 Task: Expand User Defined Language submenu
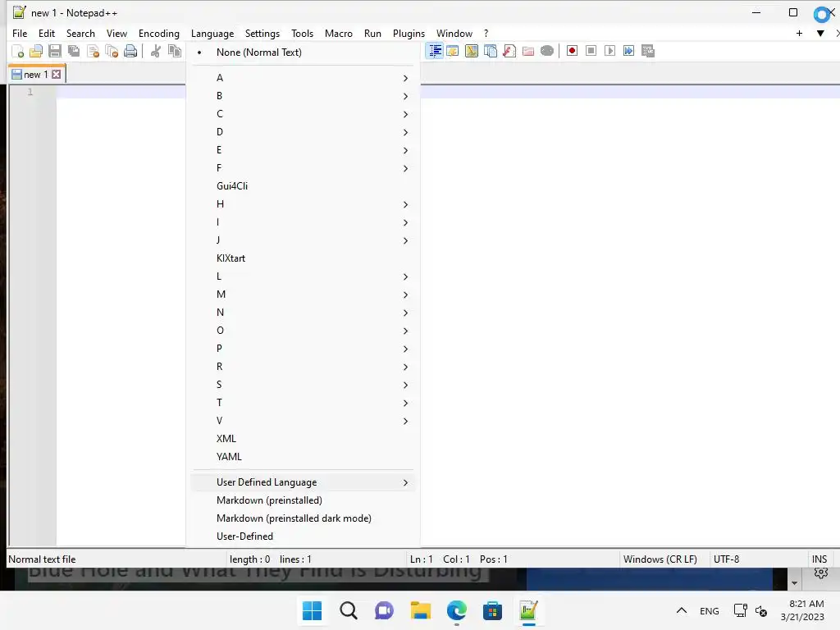click(303, 482)
